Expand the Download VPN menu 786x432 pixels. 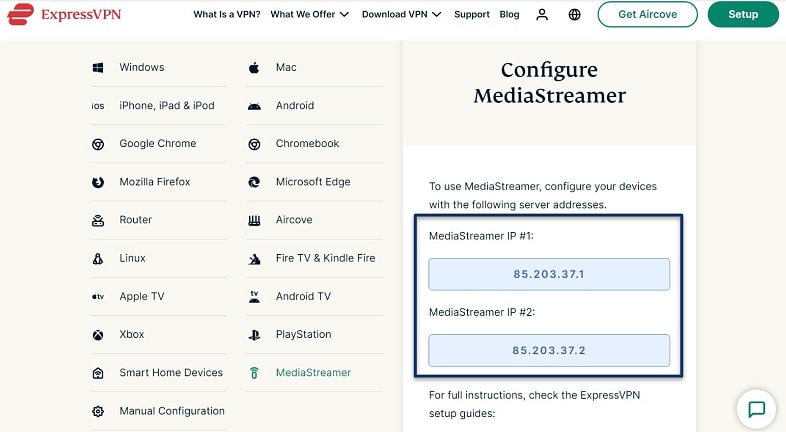click(401, 15)
